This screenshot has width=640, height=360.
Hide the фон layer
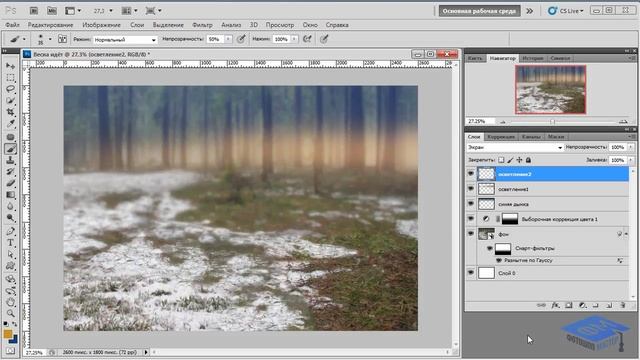pyautogui.click(x=471, y=233)
